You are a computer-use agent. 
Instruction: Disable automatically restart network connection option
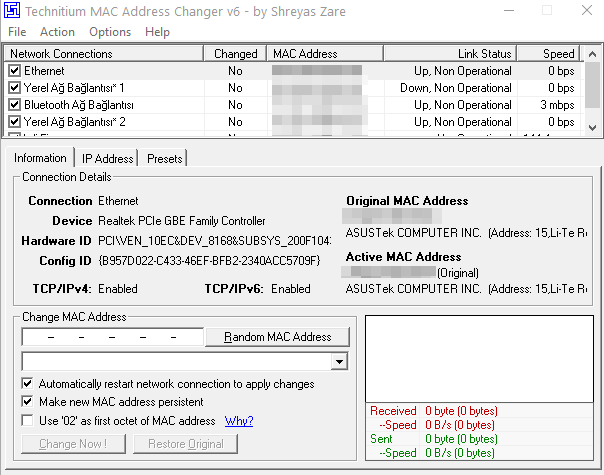tap(28, 384)
